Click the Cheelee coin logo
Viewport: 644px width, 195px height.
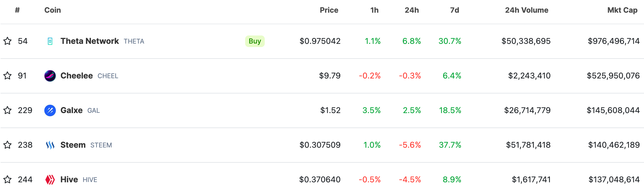click(50, 76)
